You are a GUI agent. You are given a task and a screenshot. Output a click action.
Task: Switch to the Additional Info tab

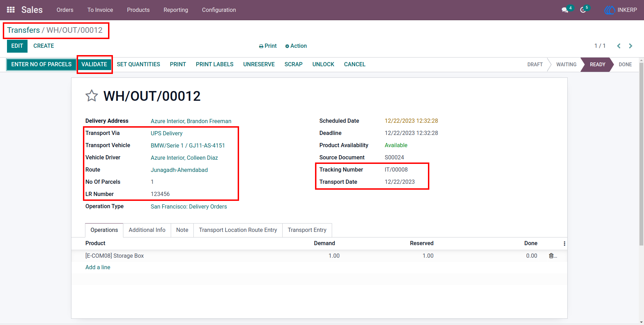(x=147, y=230)
